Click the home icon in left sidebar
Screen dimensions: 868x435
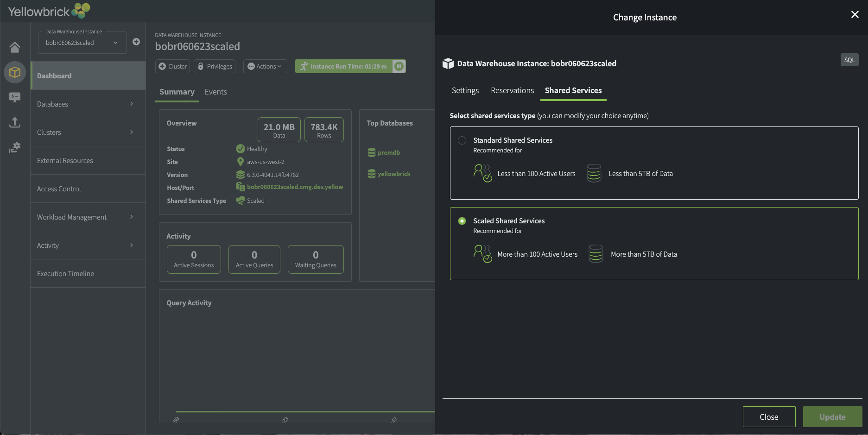(x=15, y=47)
